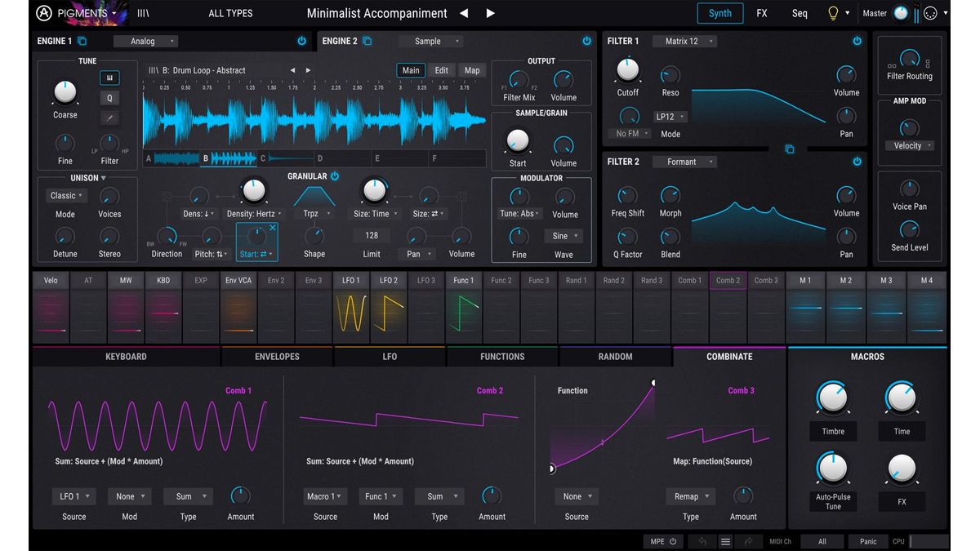Open the Sine wave dropdown in Modulator

pyautogui.click(x=563, y=236)
